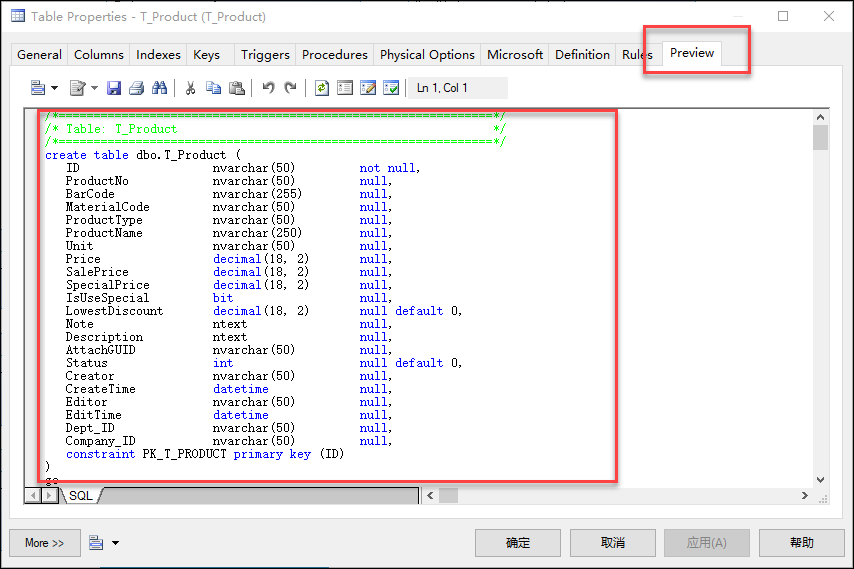Click the IsUseSpecial column name
854x569 pixels.
pos(107,298)
